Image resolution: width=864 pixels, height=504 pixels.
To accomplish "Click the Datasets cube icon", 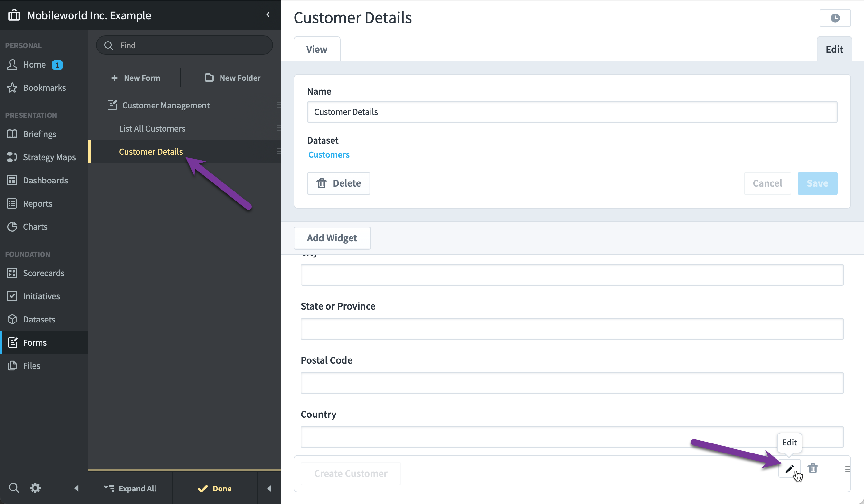I will click(12, 319).
